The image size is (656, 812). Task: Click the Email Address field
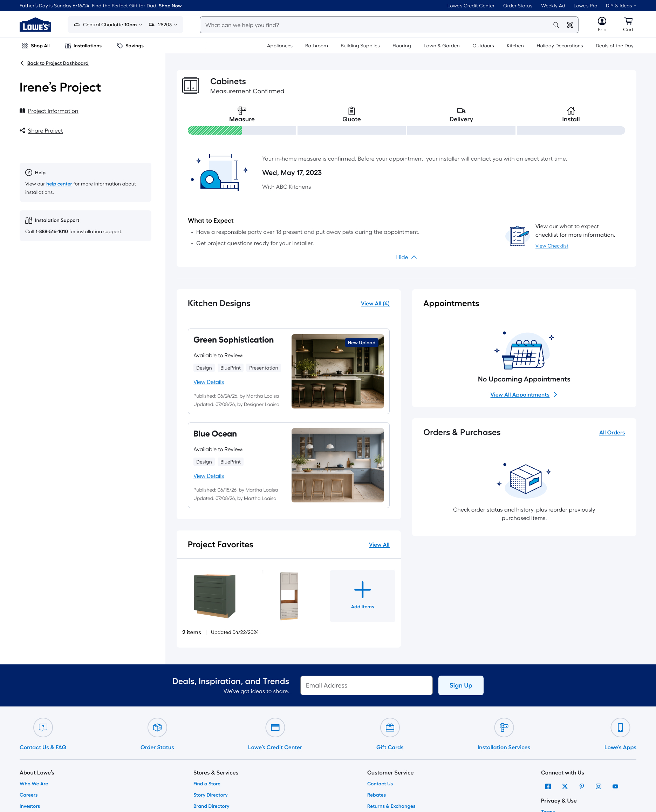click(x=366, y=685)
